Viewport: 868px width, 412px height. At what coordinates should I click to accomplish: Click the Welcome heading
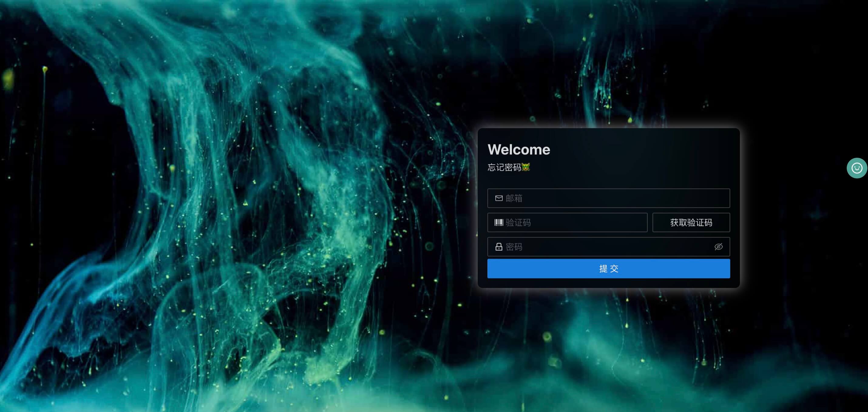pos(519,150)
